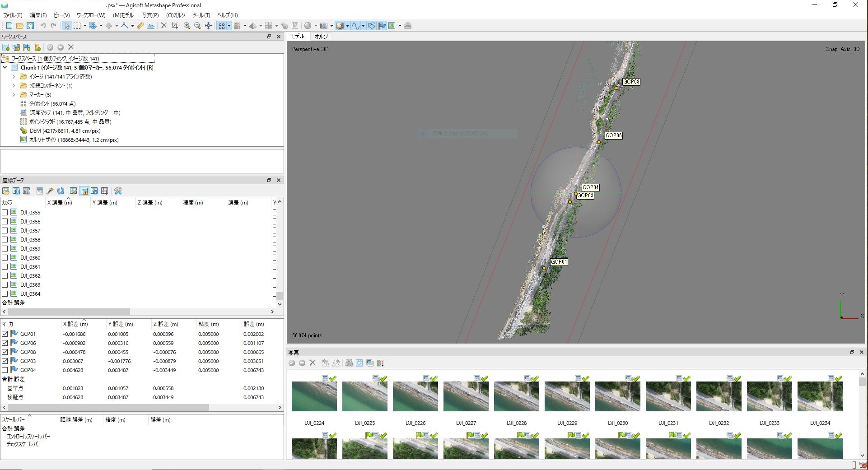The image size is (868, 470).
Task: Click the ruler measurement tool
Action: pyautogui.click(x=140, y=26)
